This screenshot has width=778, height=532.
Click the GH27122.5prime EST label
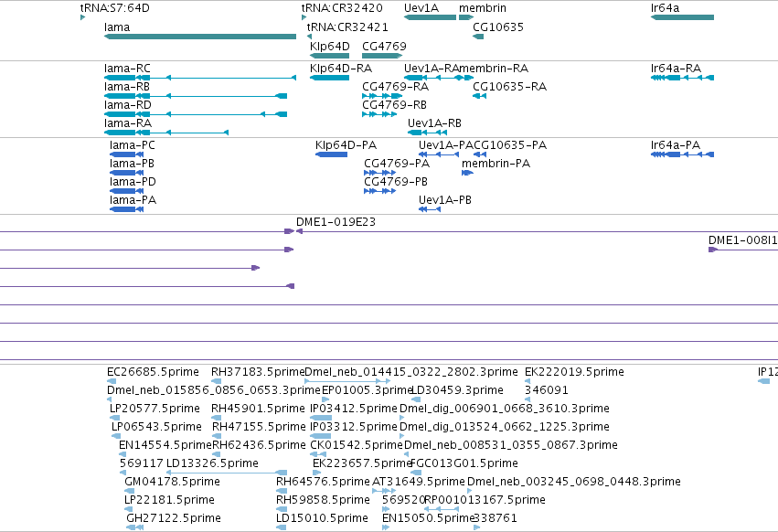click(x=173, y=518)
